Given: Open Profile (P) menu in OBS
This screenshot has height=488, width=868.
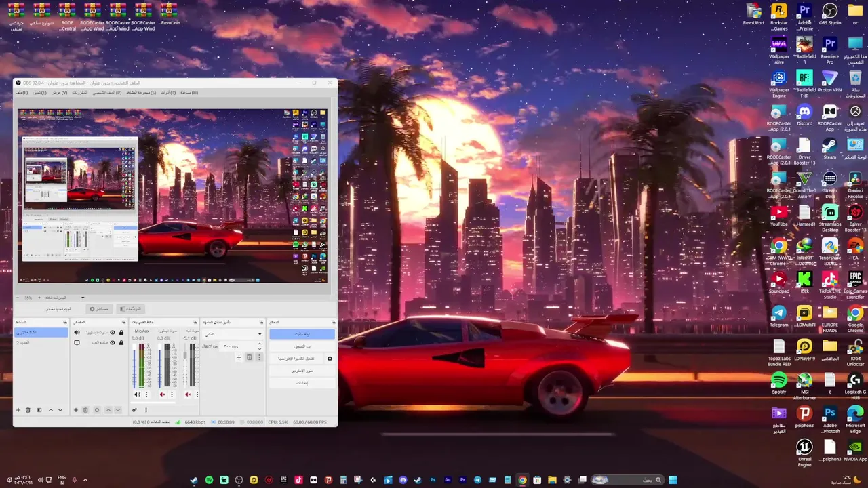Looking at the screenshot, I should click(x=107, y=92).
